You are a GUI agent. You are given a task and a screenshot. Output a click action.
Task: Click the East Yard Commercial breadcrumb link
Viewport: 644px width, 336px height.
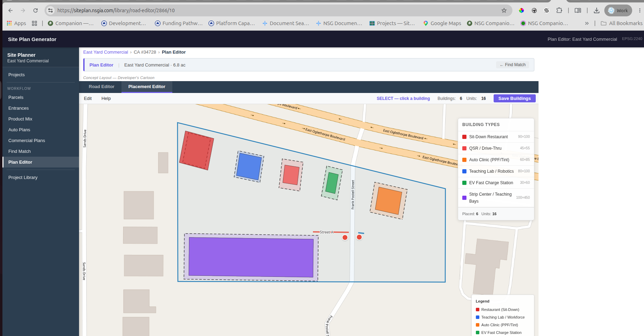(x=105, y=52)
